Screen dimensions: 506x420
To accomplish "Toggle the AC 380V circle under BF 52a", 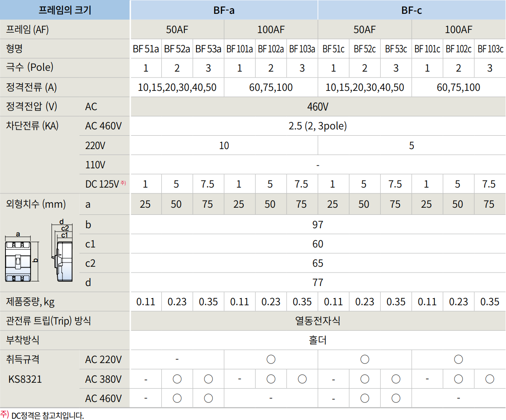I will click(x=177, y=379).
